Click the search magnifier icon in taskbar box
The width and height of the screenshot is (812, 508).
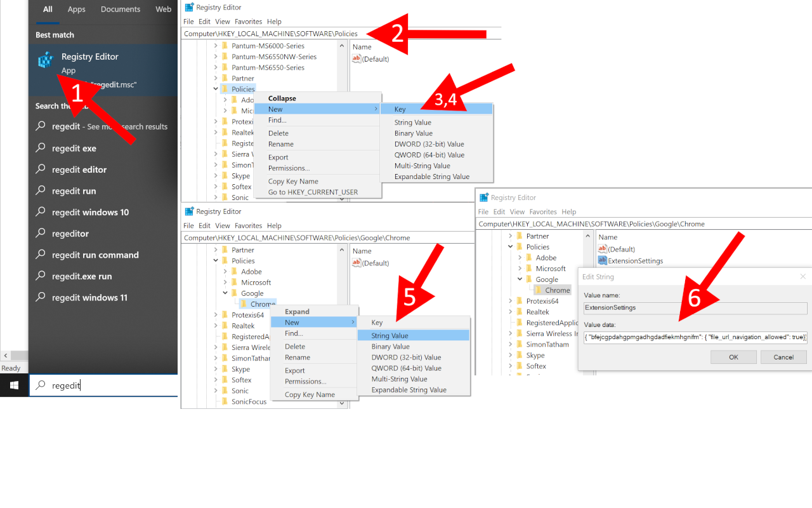point(41,385)
